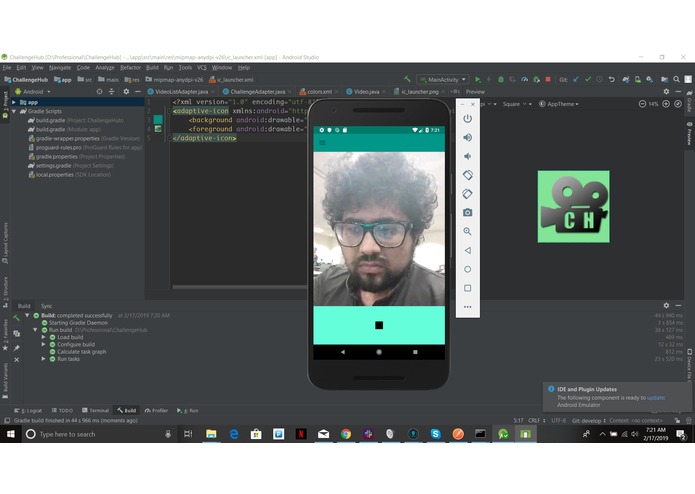Open Project Structure icon in toolbar
The width and height of the screenshot is (695, 494).
click(664, 79)
